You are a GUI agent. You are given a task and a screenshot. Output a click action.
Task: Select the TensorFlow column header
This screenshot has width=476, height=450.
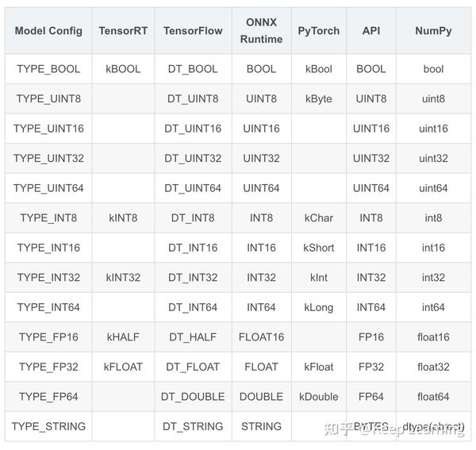coord(193,31)
